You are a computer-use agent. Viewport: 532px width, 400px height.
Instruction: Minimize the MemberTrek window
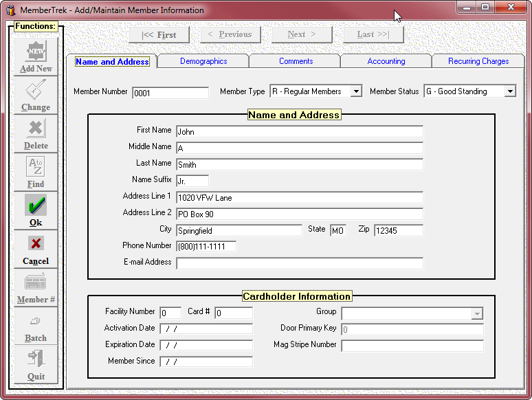point(467,7)
